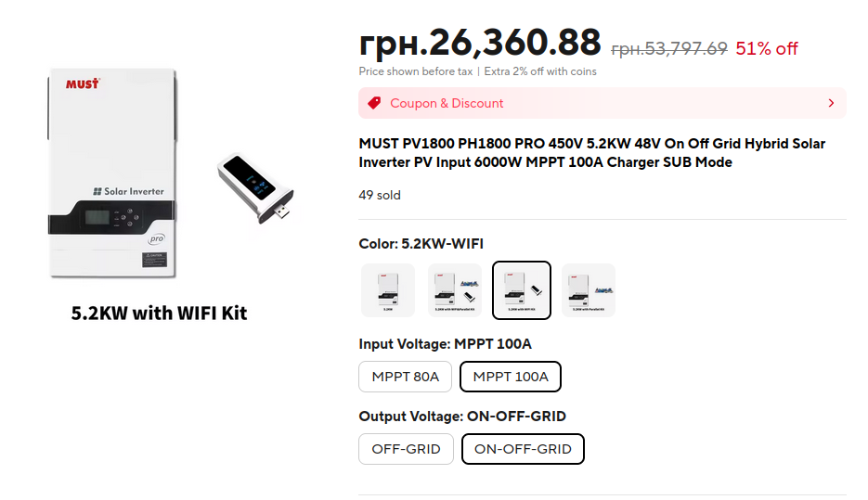Click the 49 sold count
Viewport: 868px width, 500px height.
tap(379, 196)
